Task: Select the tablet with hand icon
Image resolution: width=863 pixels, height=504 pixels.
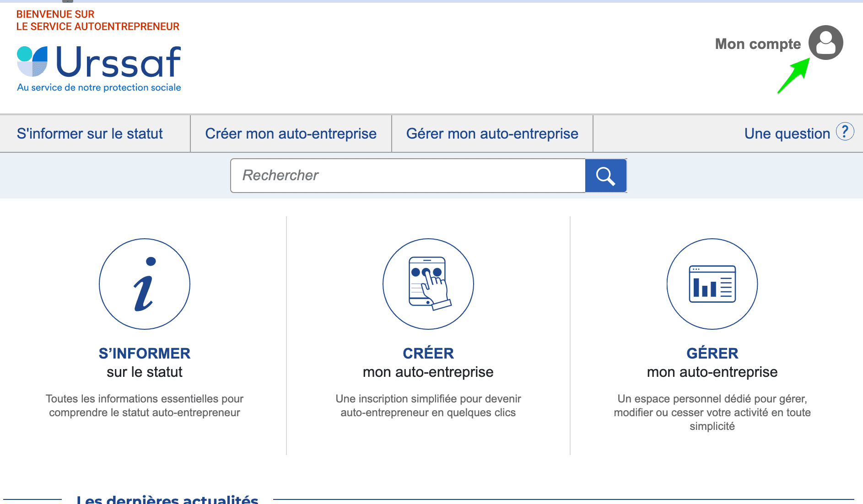Action: click(x=428, y=284)
